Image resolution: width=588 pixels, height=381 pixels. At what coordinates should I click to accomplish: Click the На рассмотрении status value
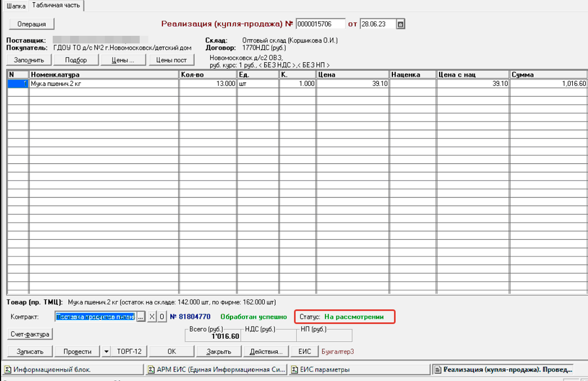354,316
